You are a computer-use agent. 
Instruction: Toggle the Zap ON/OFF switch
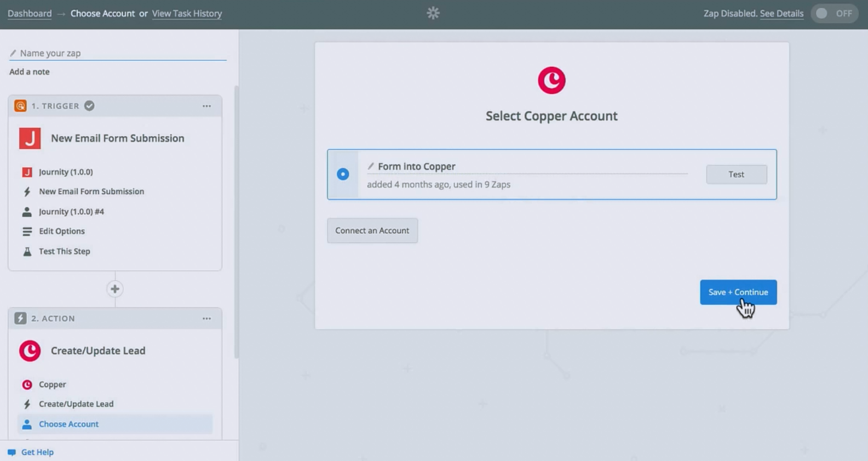(835, 13)
